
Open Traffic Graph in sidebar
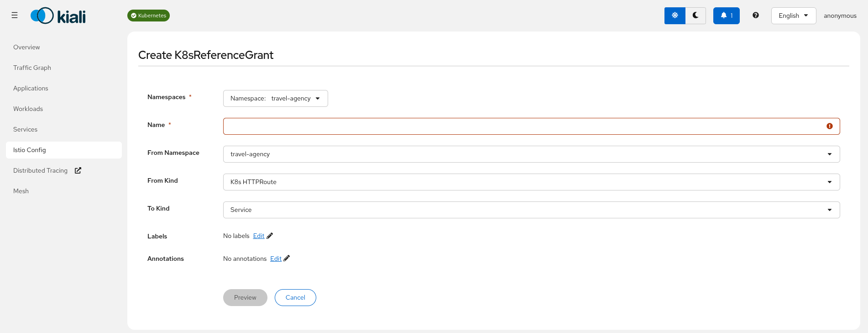point(64,68)
